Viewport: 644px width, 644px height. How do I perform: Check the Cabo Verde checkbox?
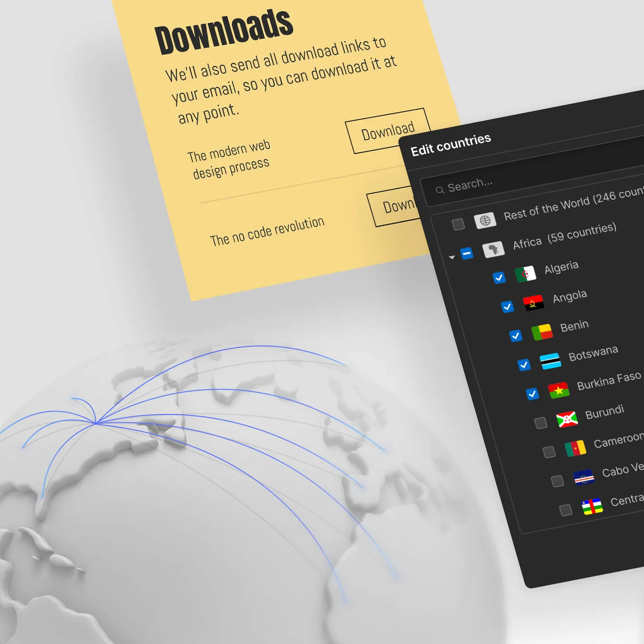[557, 481]
